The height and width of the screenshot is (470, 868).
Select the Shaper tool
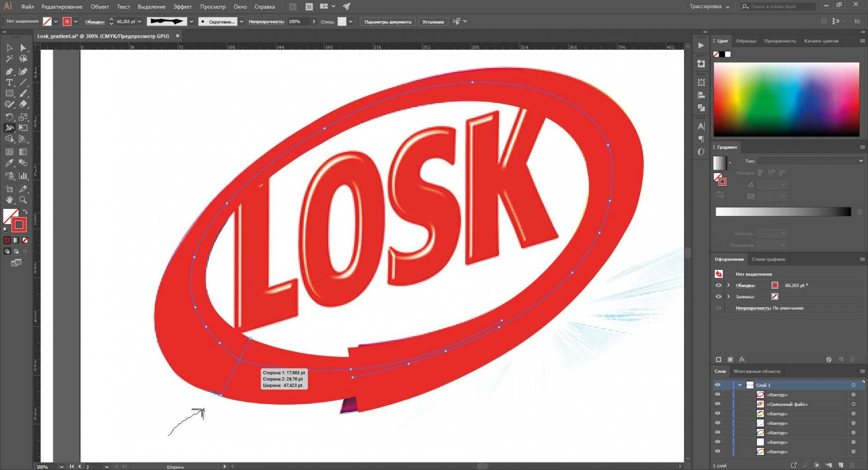pyautogui.click(x=9, y=104)
